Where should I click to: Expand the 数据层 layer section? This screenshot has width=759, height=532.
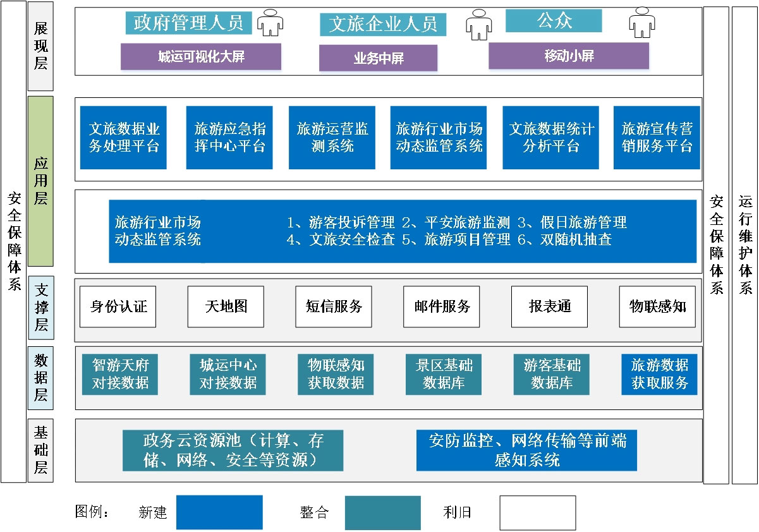(40, 376)
